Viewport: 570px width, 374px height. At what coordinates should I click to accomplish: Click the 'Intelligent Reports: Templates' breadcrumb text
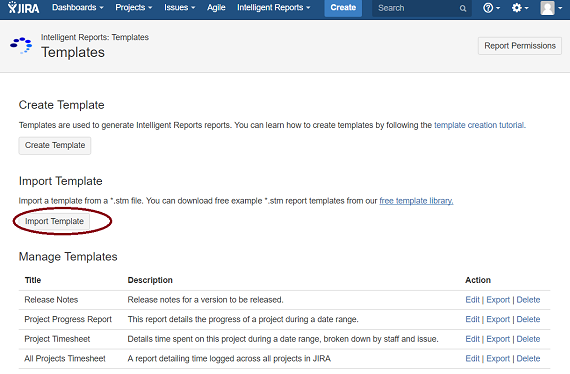pos(95,37)
